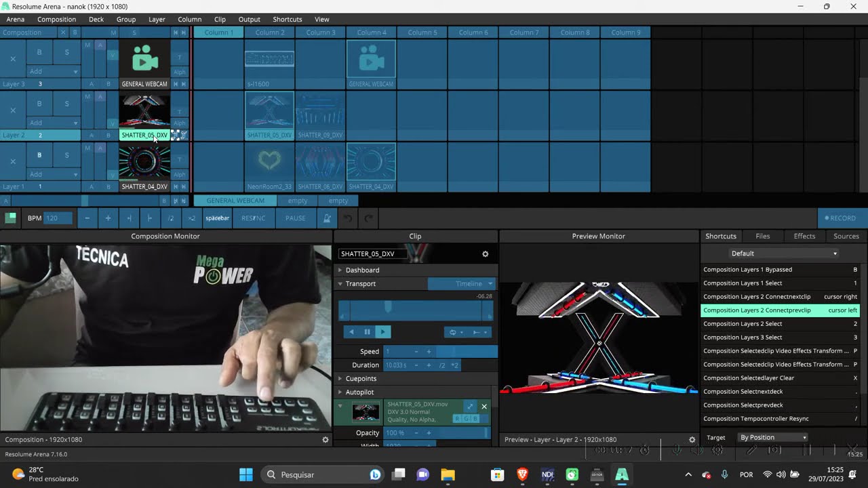Switch to the Effects tab
This screenshot has width=868, height=488.
(x=804, y=237)
